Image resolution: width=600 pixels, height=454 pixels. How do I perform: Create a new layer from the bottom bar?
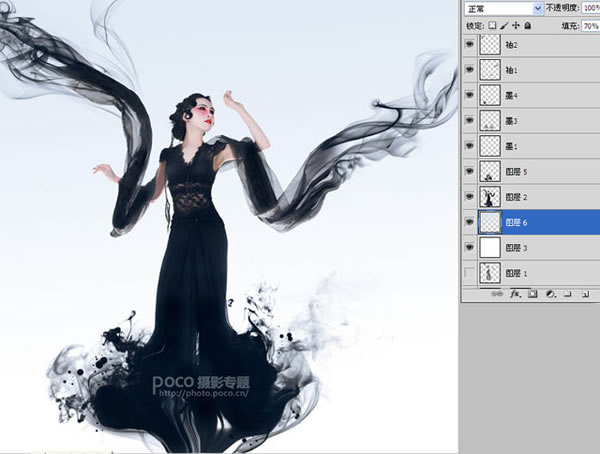[x=585, y=294]
